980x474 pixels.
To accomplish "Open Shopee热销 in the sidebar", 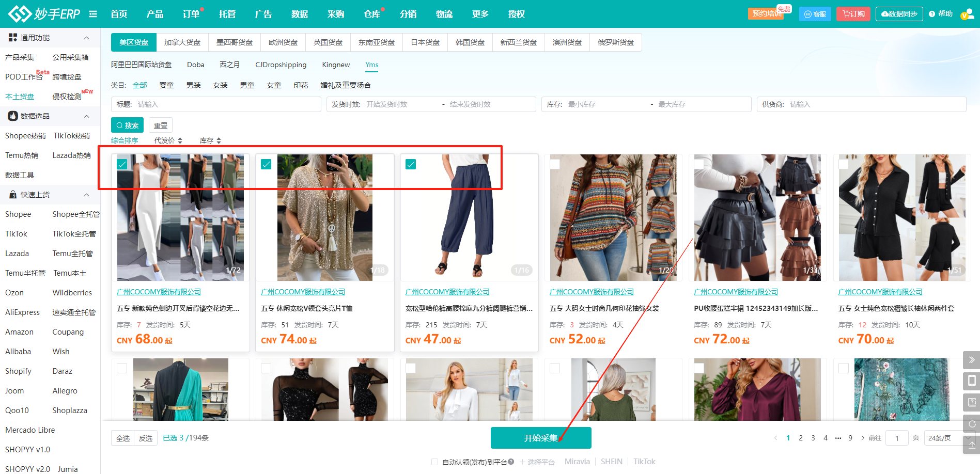I will coord(25,136).
